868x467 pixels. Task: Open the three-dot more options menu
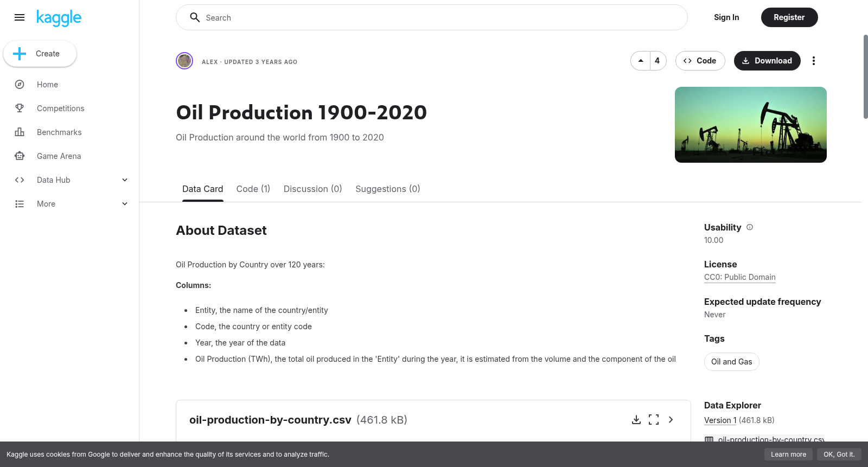pos(813,61)
